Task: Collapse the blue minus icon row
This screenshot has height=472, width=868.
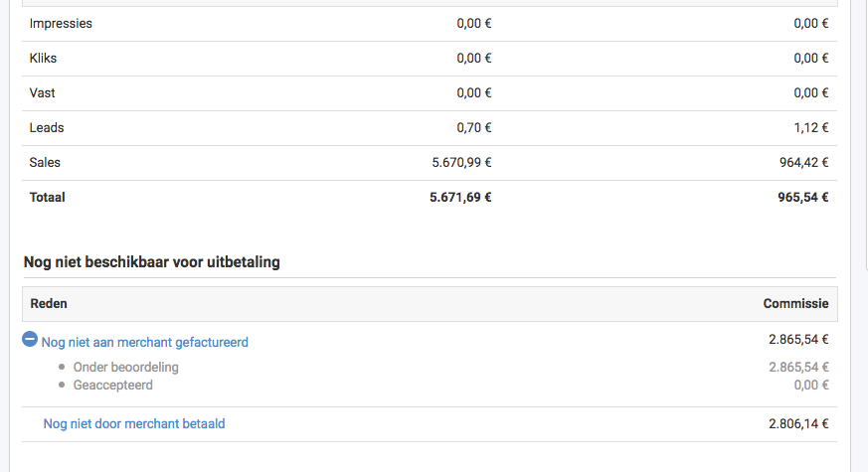Action: pyautogui.click(x=30, y=339)
